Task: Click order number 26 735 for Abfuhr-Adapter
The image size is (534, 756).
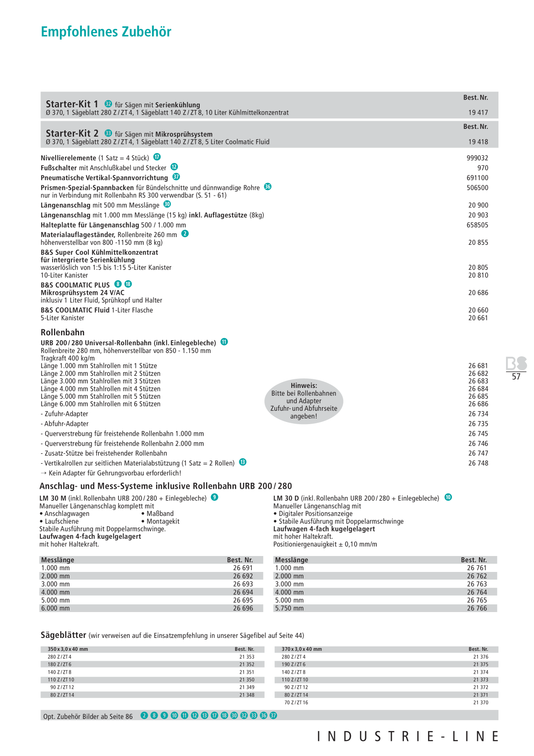Action: tap(478, 424)
